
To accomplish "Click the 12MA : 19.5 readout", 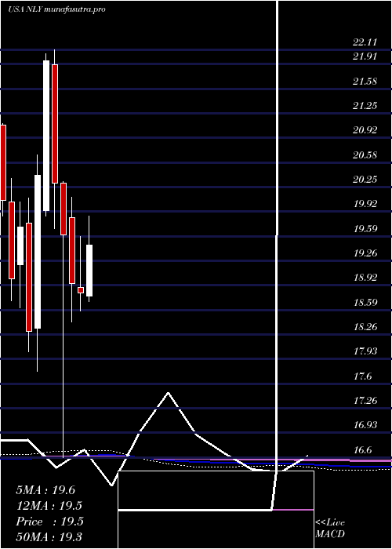I will pyautogui.click(x=49, y=506).
